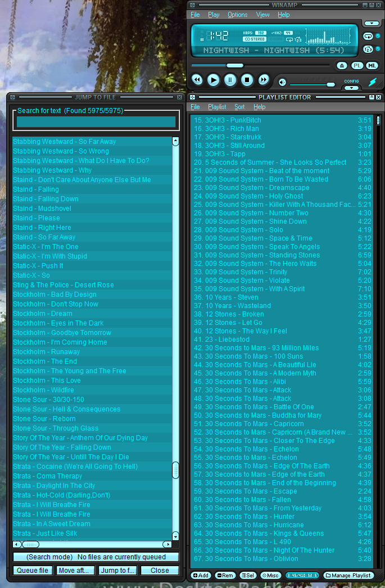This screenshot has width=385, height=588.
Task: Click the Eject open-file button
Action: 342,65
